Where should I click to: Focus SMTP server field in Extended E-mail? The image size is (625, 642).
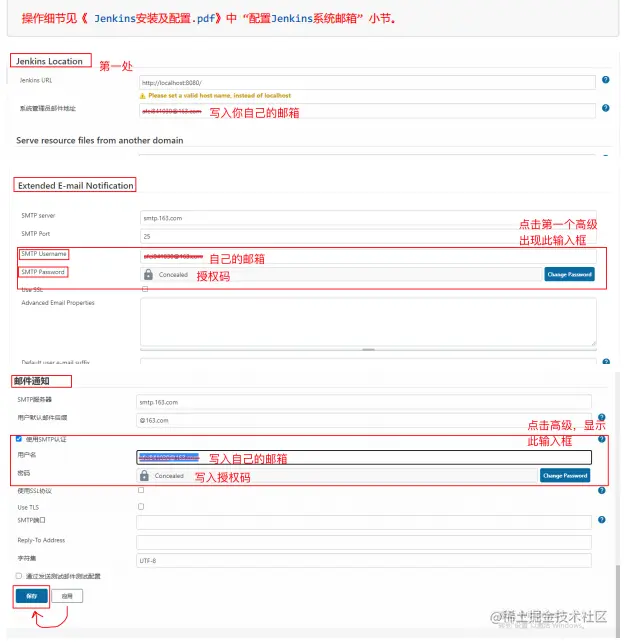pyautogui.click(x=368, y=218)
